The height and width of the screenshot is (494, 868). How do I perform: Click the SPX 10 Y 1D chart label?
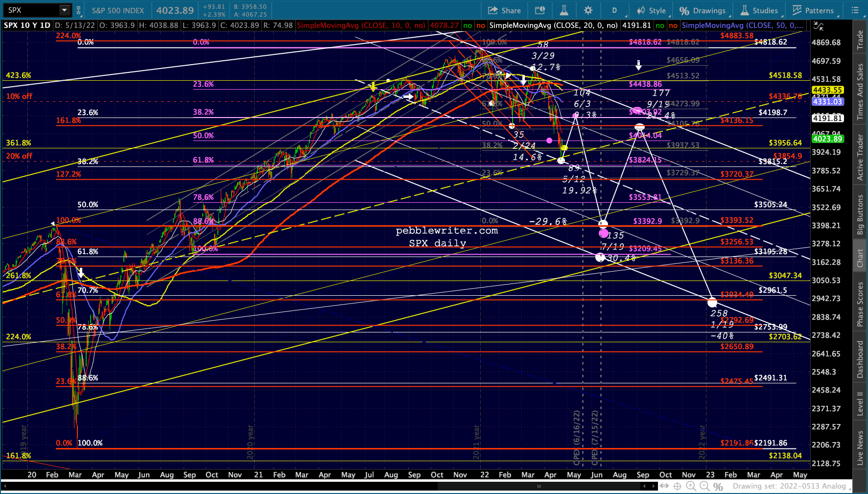tap(27, 25)
